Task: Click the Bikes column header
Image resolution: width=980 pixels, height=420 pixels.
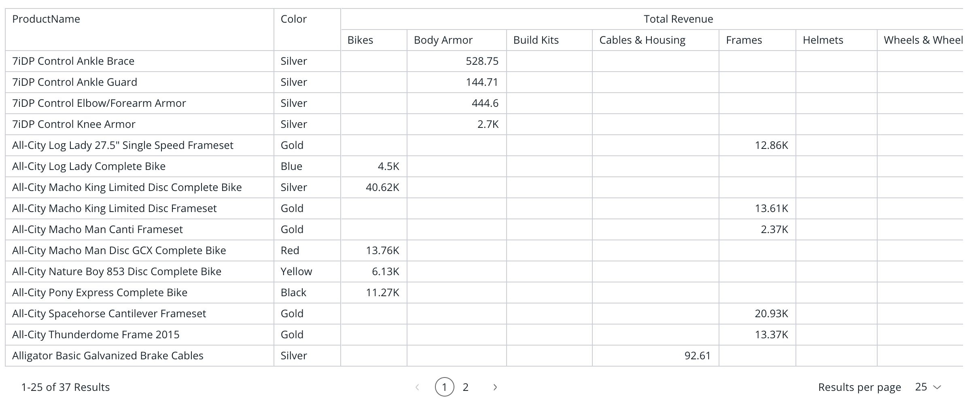Action: pyautogui.click(x=360, y=40)
